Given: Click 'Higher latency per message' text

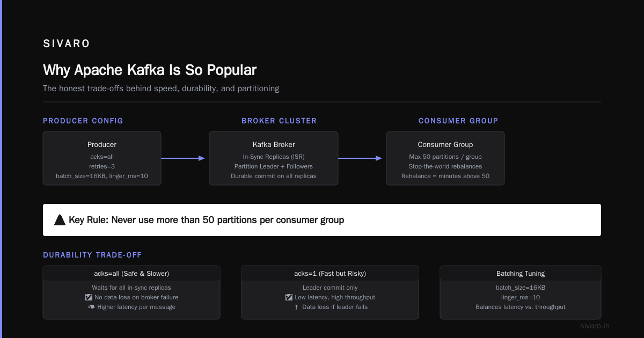Looking at the screenshot, I should pyautogui.click(x=136, y=307).
